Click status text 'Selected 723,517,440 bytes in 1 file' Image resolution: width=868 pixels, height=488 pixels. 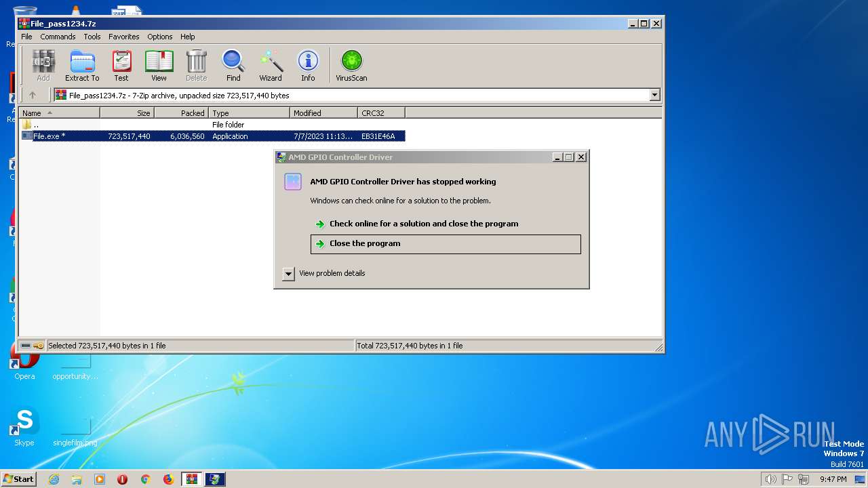click(x=107, y=346)
